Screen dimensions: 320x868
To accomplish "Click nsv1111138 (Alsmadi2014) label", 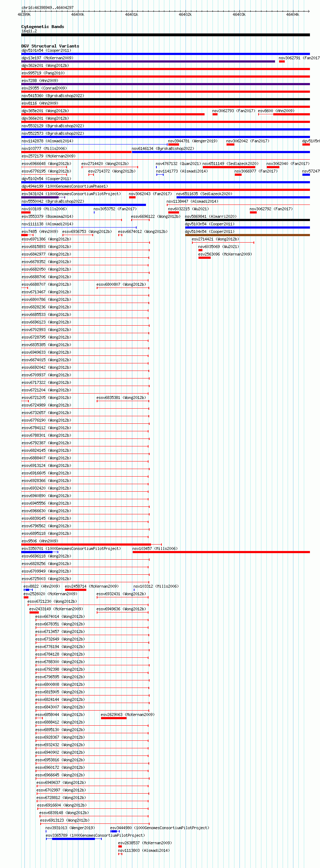I will click(47, 224).
